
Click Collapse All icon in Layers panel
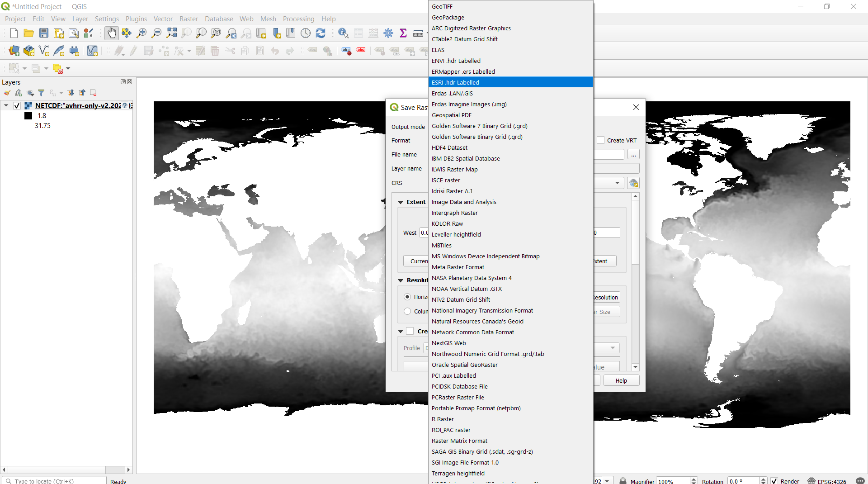coord(82,93)
